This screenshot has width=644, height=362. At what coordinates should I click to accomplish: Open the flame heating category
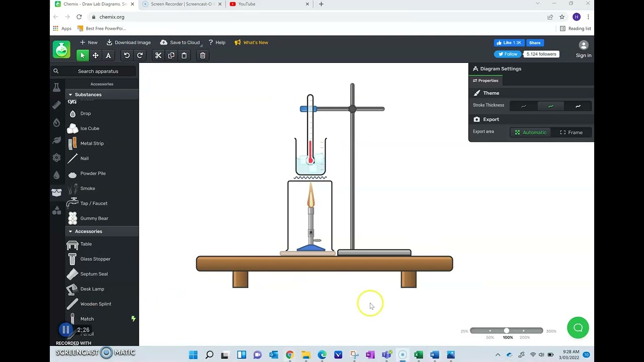click(56, 123)
